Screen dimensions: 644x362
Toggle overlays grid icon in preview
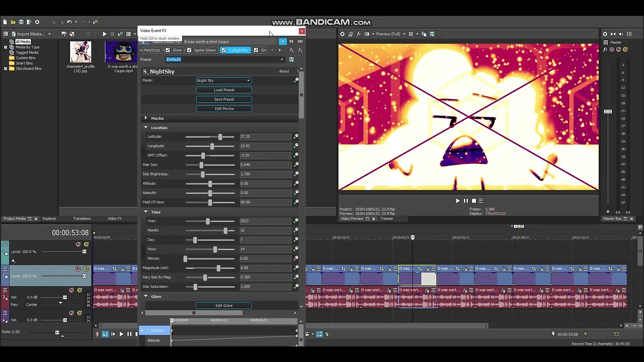(411, 34)
